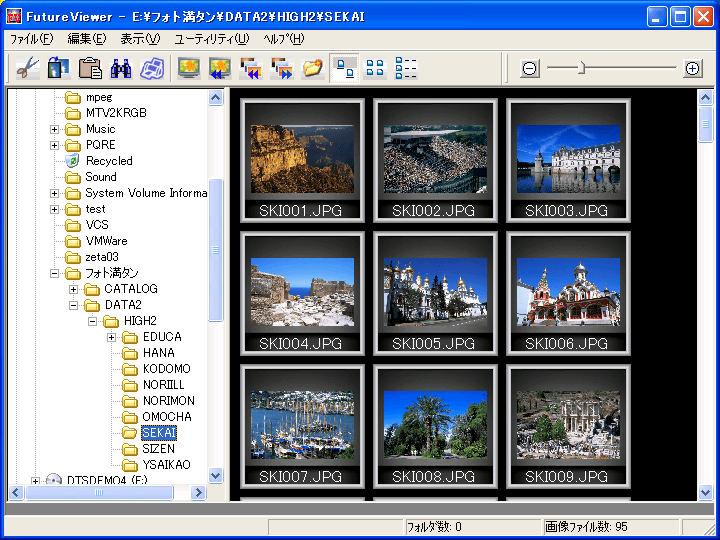Screen dimensions: 720x540
Task: Expand the PQRE folder
Action: [x=54, y=146]
